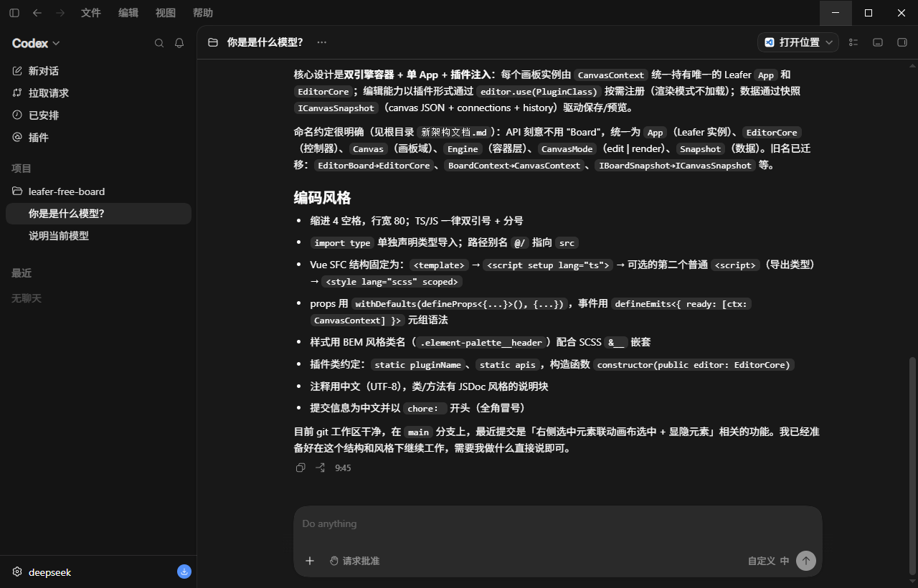Open deepseek settings at sidebar bottom

(43, 572)
